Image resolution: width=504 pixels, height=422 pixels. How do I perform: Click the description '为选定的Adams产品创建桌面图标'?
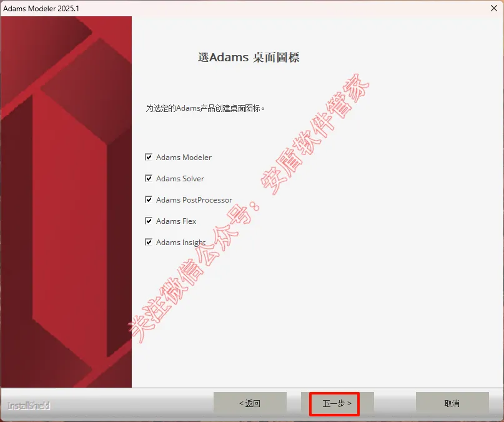click(x=205, y=108)
